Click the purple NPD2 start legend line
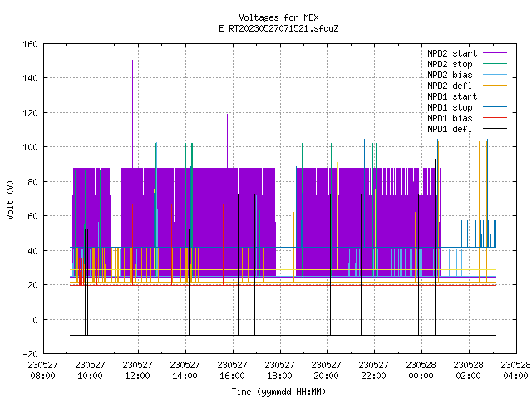 (x=495, y=53)
